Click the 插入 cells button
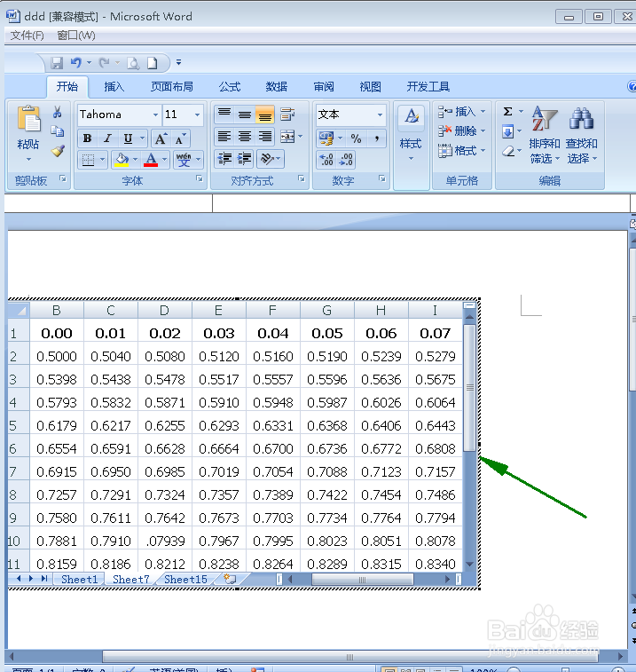The height and width of the screenshot is (672, 636). (x=461, y=112)
